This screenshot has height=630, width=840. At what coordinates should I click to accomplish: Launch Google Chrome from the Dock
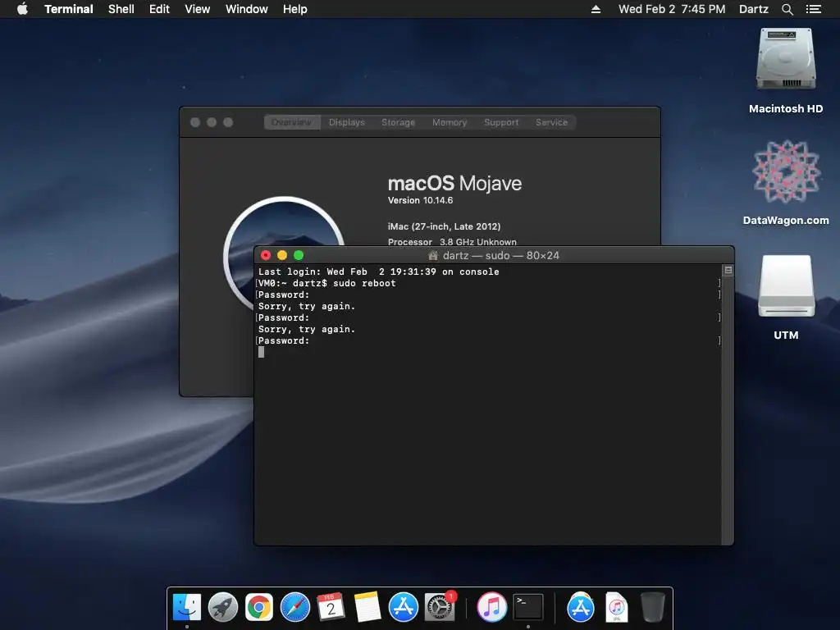pyautogui.click(x=259, y=607)
